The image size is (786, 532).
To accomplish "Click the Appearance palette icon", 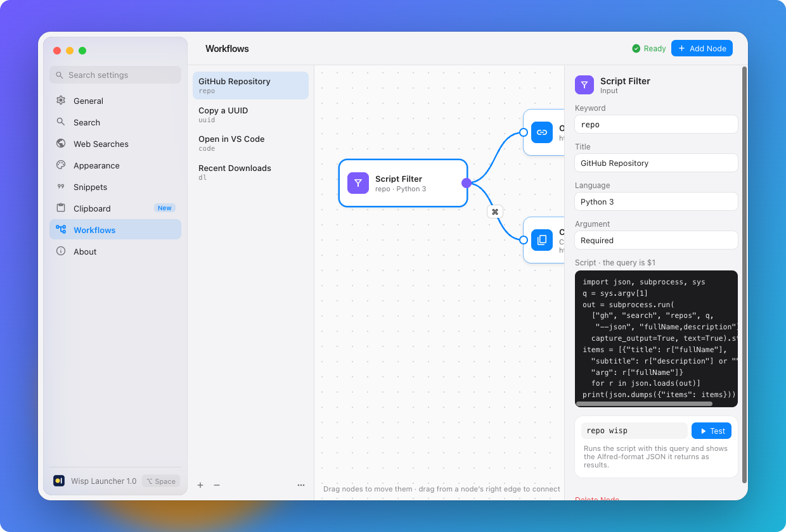I will pyautogui.click(x=61, y=165).
